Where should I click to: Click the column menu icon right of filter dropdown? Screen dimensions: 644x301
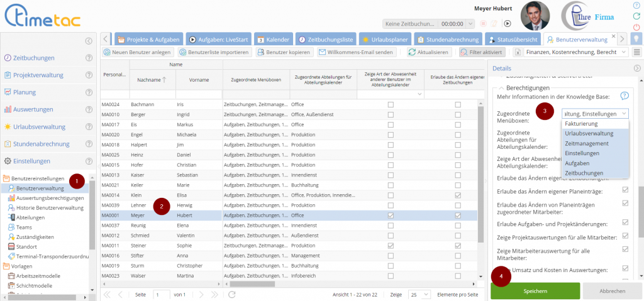point(636,52)
